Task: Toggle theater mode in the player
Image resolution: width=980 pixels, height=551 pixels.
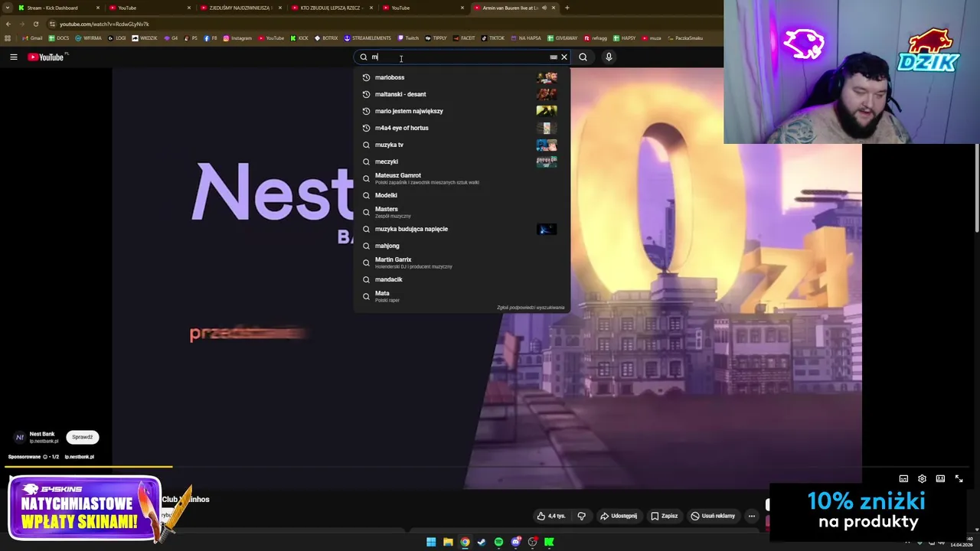Action: point(940,478)
